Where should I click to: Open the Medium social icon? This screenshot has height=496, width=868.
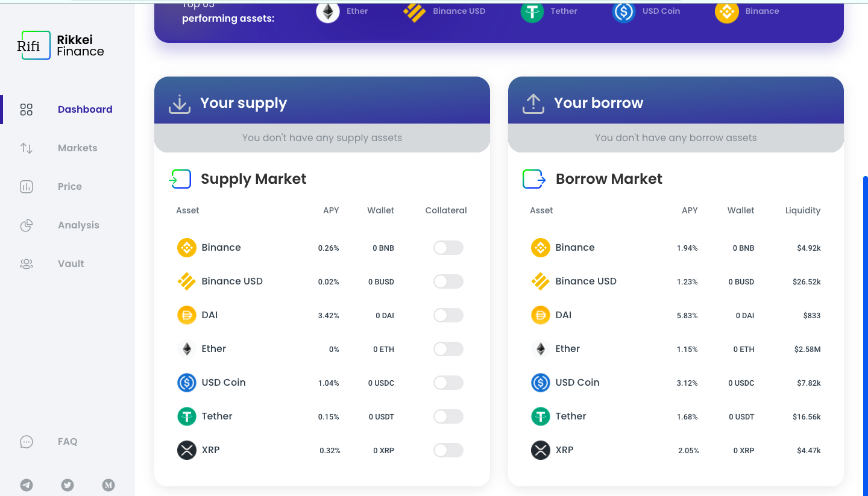pyautogui.click(x=108, y=485)
